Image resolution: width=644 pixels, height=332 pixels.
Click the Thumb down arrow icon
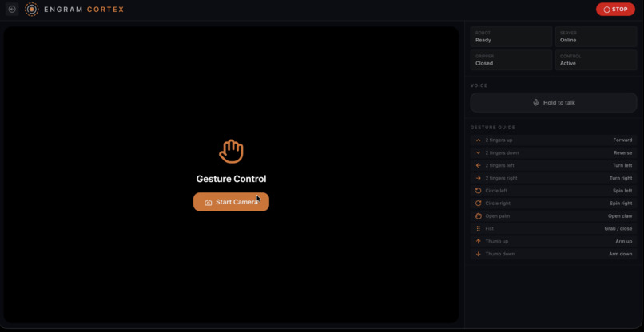coord(478,254)
